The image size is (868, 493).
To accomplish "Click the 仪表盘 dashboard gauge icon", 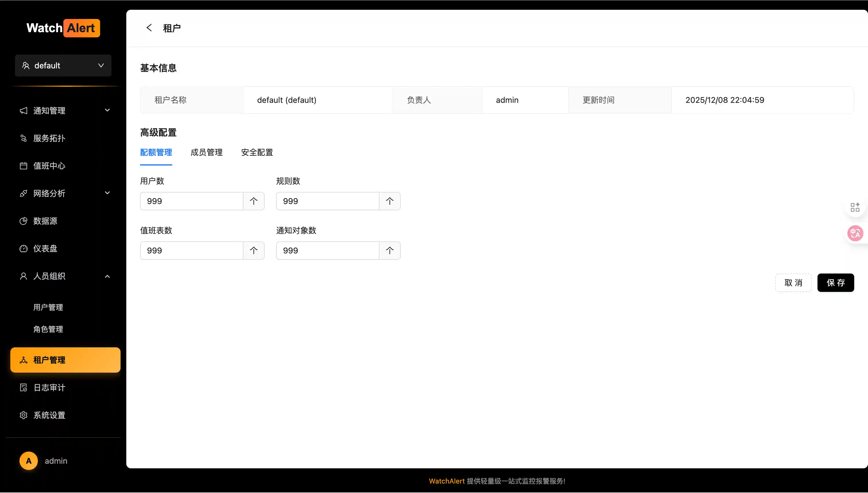I will [23, 249].
